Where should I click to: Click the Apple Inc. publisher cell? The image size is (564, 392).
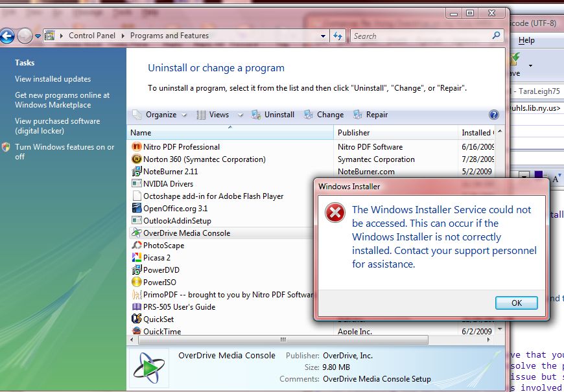pyautogui.click(x=355, y=331)
